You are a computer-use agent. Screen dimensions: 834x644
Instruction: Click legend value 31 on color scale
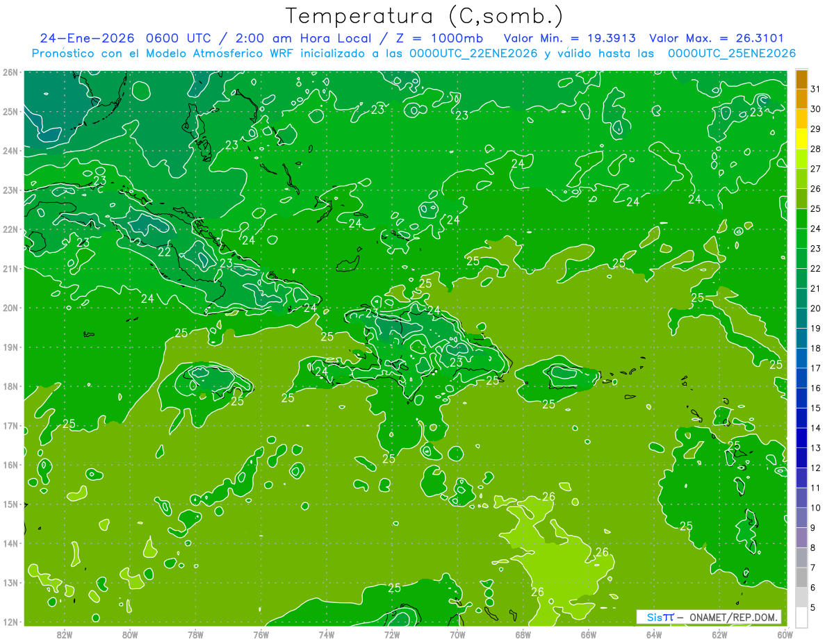click(815, 89)
